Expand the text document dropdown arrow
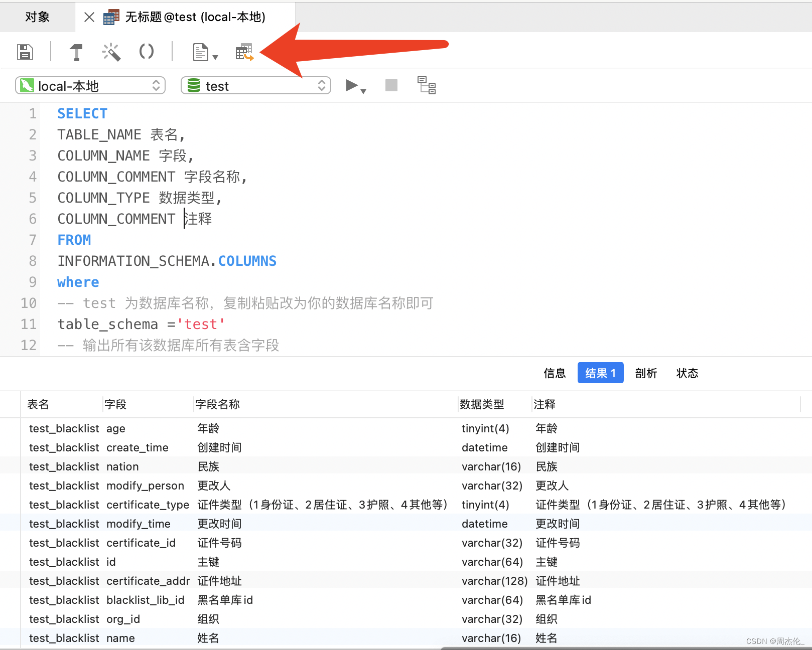Viewport: 812px width, 650px height. click(215, 57)
